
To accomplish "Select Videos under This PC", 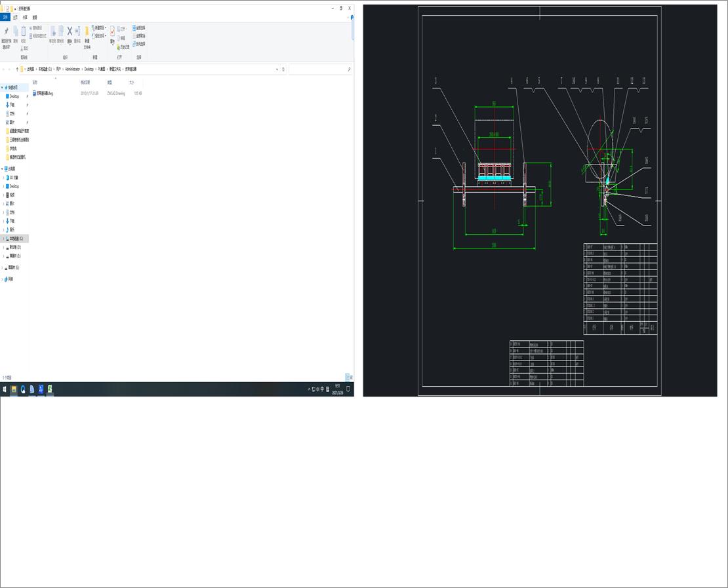I will pyautogui.click(x=12, y=195).
